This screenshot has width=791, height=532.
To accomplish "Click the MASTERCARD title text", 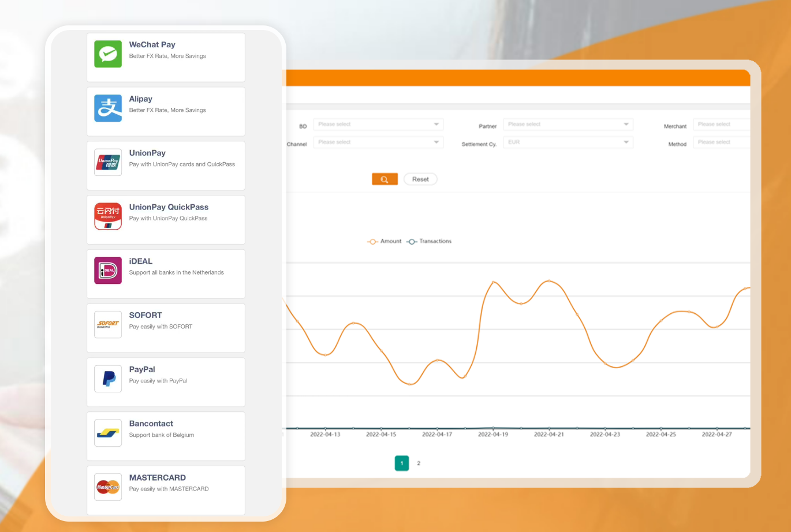I will 157,478.
